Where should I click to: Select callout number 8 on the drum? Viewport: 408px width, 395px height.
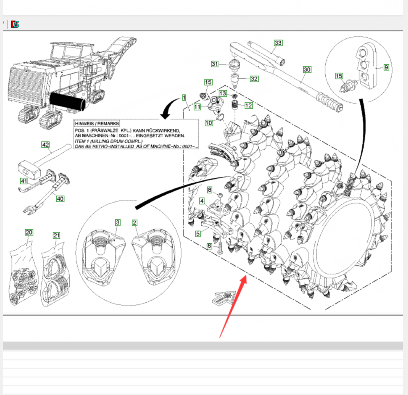pos(209,190)
